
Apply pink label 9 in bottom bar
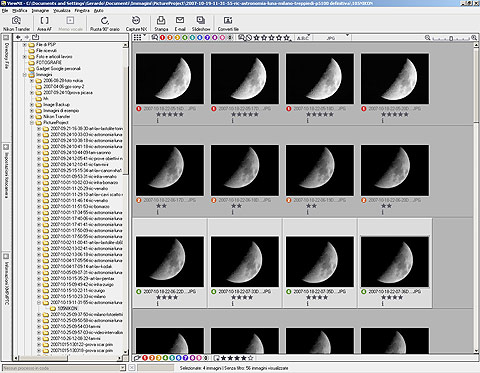pos(199,358)
